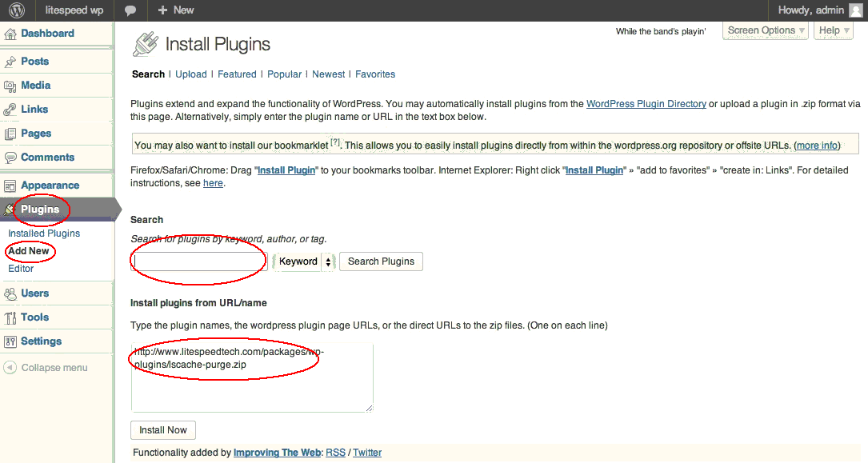Switch to the Newest tab
The height and width of the screenshot is (463, 868).
(328, 74)
